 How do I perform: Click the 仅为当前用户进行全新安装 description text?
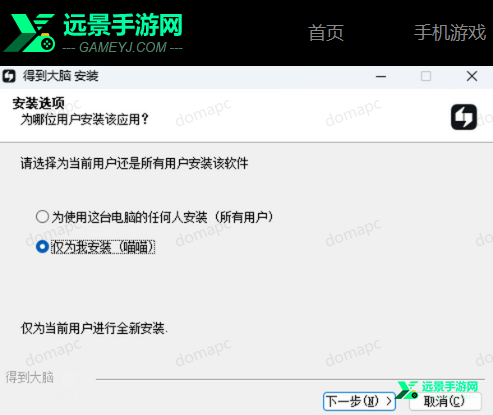[94, 329]
